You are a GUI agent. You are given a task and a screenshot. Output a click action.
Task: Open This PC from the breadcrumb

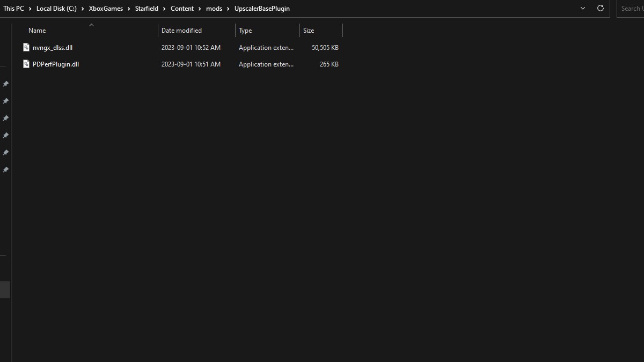coord(13,9)
